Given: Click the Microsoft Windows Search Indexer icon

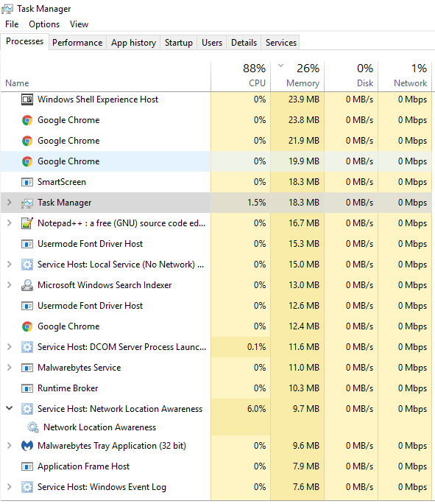Looking at the screenshot, I should coord(27,285).
